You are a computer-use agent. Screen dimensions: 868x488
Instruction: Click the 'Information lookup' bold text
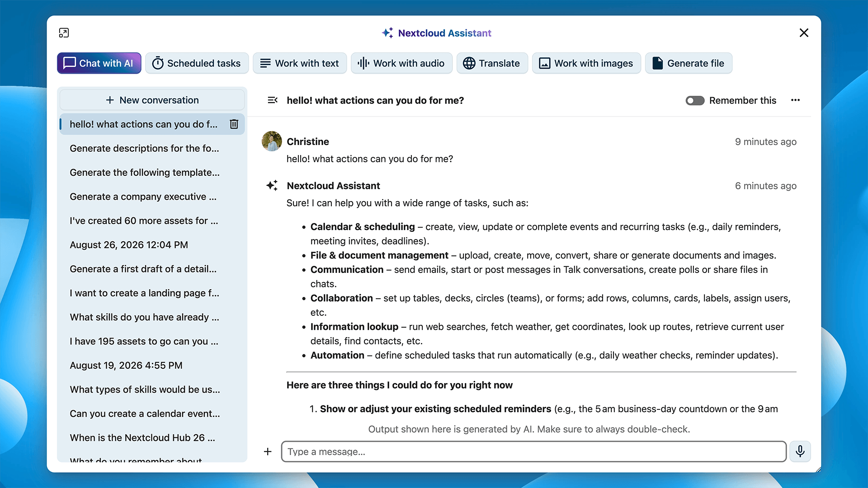click(354, 327)
